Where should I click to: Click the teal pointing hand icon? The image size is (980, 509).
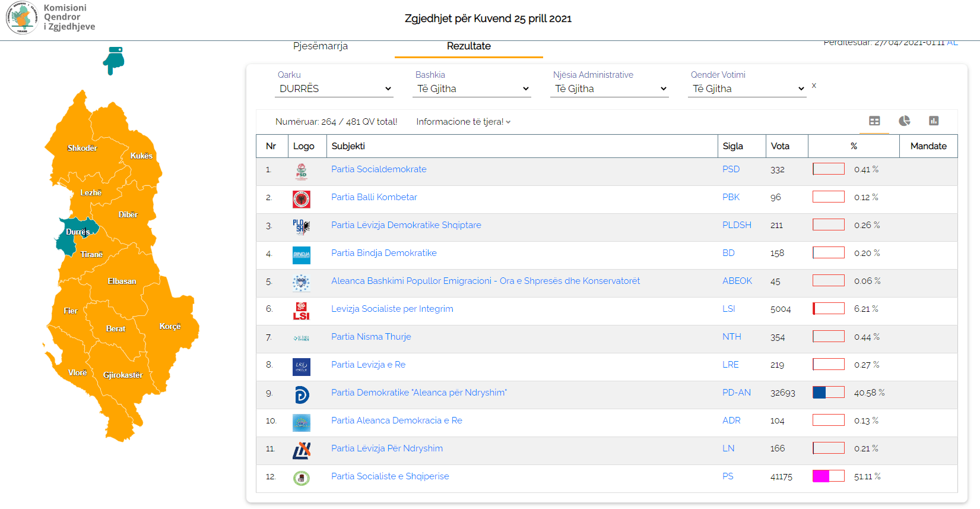click(113, 61)
